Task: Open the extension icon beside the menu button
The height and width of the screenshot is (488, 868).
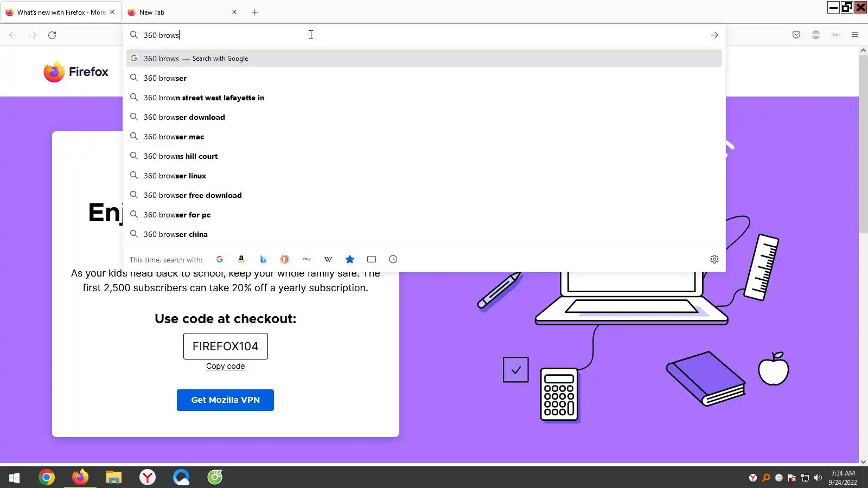Action: 835,35
